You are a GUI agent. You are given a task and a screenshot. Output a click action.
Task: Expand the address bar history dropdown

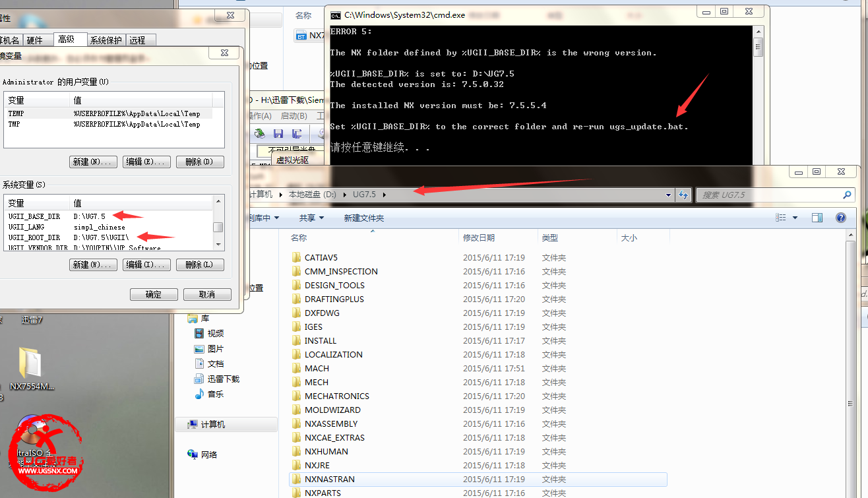coord(669,195)
